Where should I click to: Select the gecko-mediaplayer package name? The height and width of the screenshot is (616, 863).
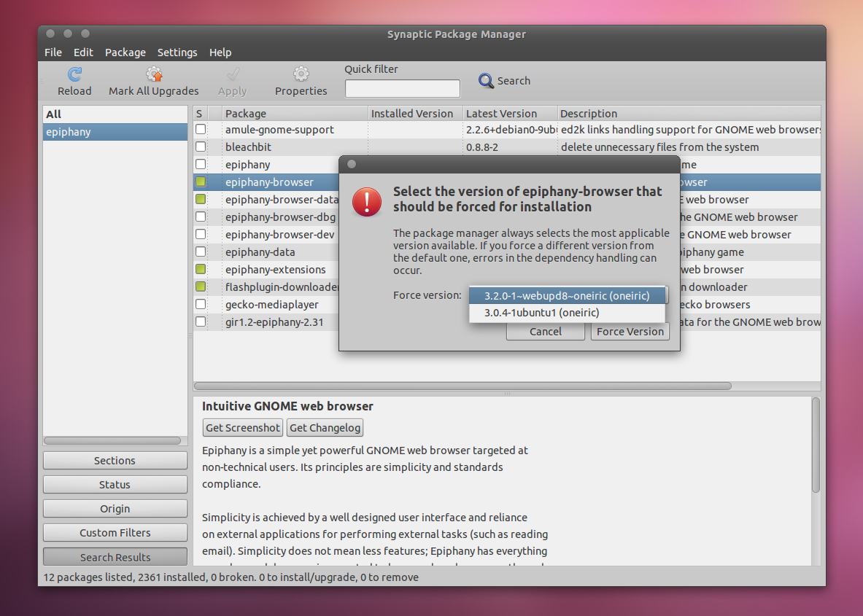point(272,305)
